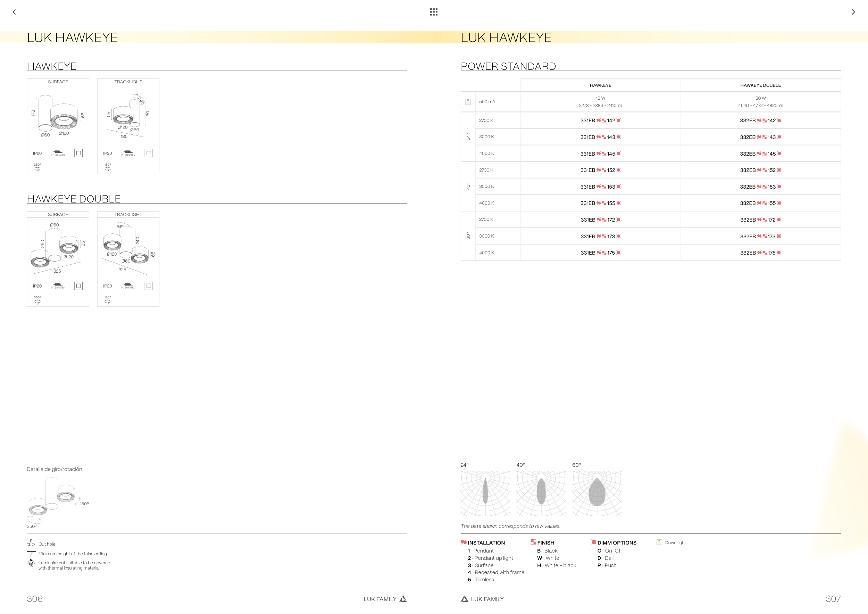
Task: Click the LUK Family logo beside page 307
Action: pos(464,599)
